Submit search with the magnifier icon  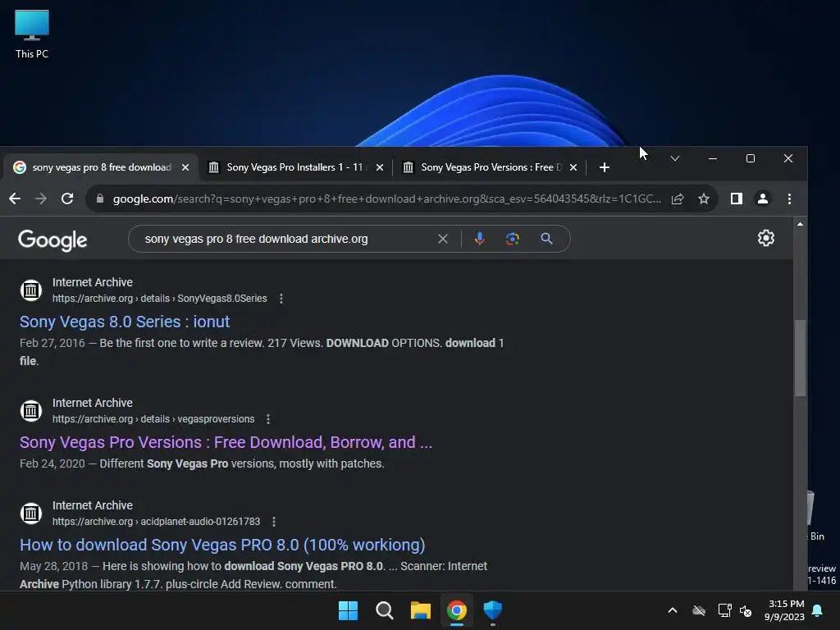[x=546, y=239]
